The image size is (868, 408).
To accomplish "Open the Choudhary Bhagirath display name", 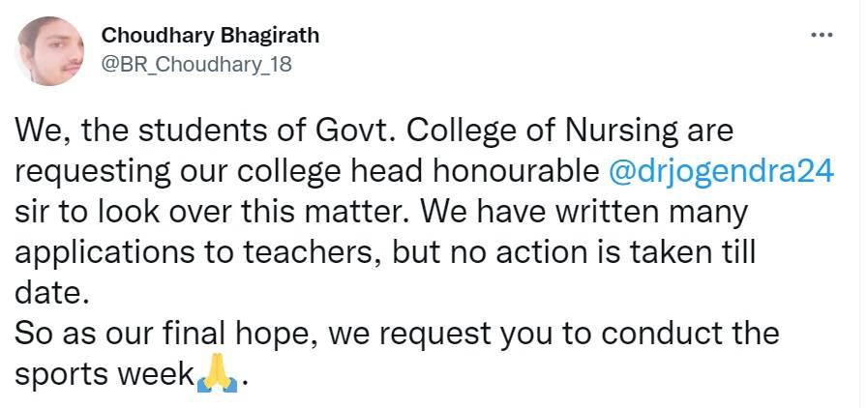I will 210,37.
